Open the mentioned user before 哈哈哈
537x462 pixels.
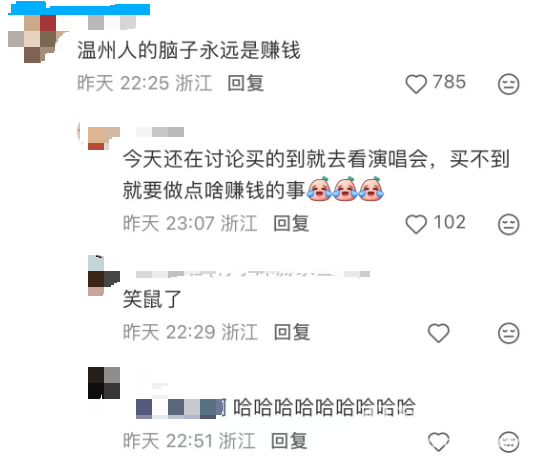[180, 408]
